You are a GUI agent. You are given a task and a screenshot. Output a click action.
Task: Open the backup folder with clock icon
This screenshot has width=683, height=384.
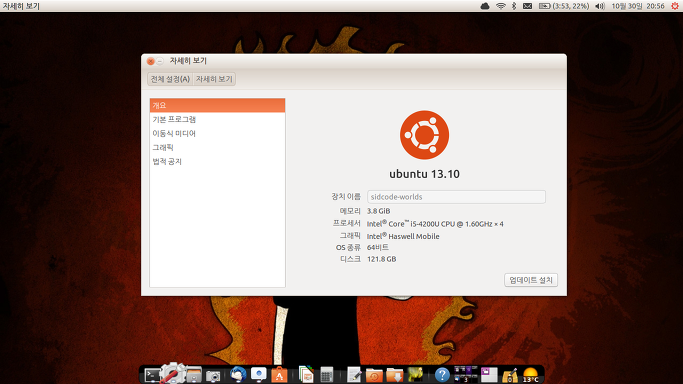(374, 375)
